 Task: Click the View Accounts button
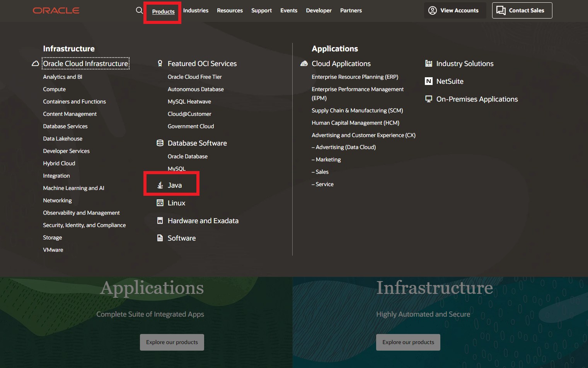point(455,10)
